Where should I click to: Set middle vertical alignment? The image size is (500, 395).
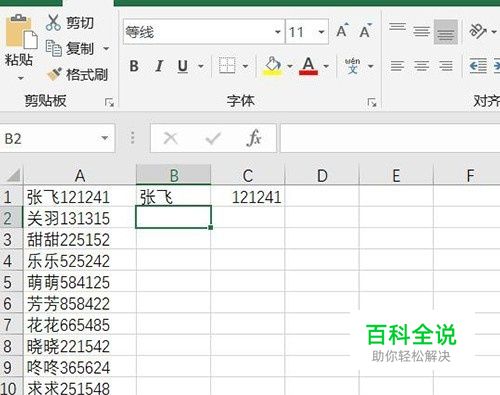422,32
